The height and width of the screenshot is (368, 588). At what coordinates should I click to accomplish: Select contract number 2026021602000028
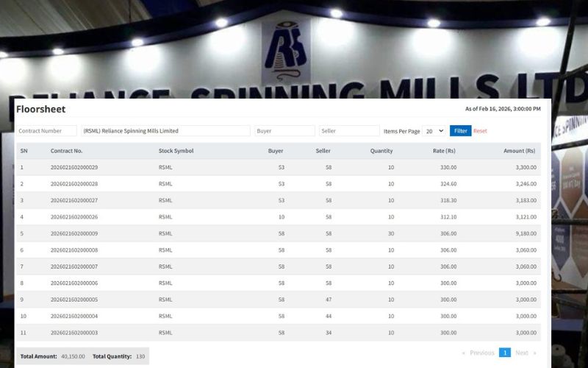point(74,183)
